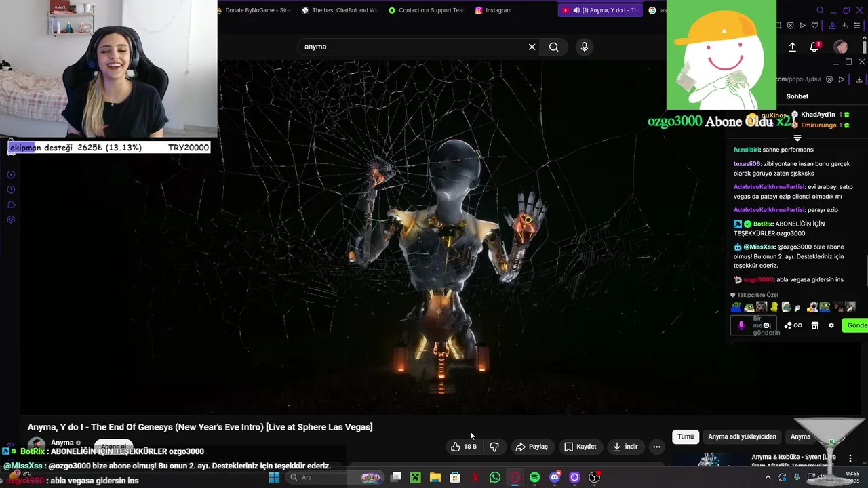Select the 'Anyma adlı yükleyiciden' chip
This screenshot has height=488, width=868.
click(742, 436)
